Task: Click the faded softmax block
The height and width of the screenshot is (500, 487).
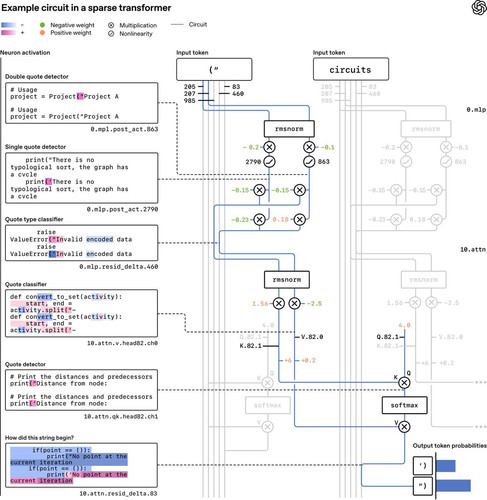Action: point(267,405)
